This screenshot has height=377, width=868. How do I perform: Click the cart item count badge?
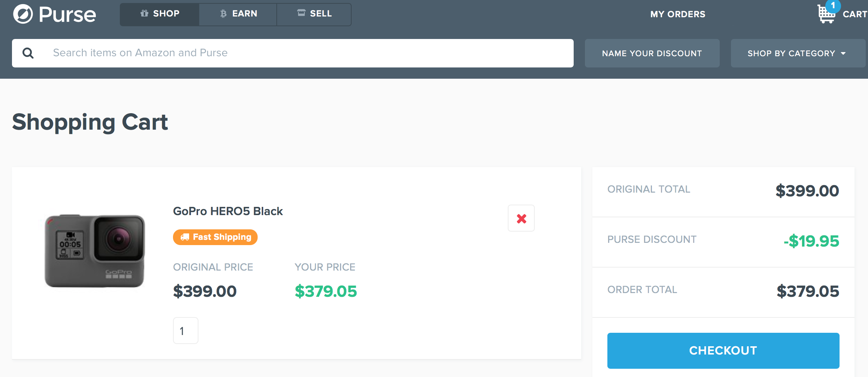(833, 6)
